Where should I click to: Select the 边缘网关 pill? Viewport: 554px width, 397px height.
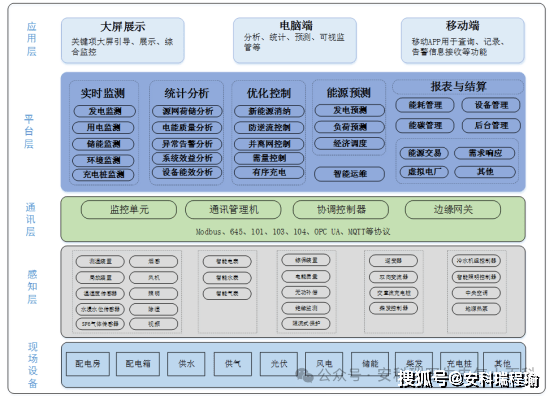pos(453,210)
